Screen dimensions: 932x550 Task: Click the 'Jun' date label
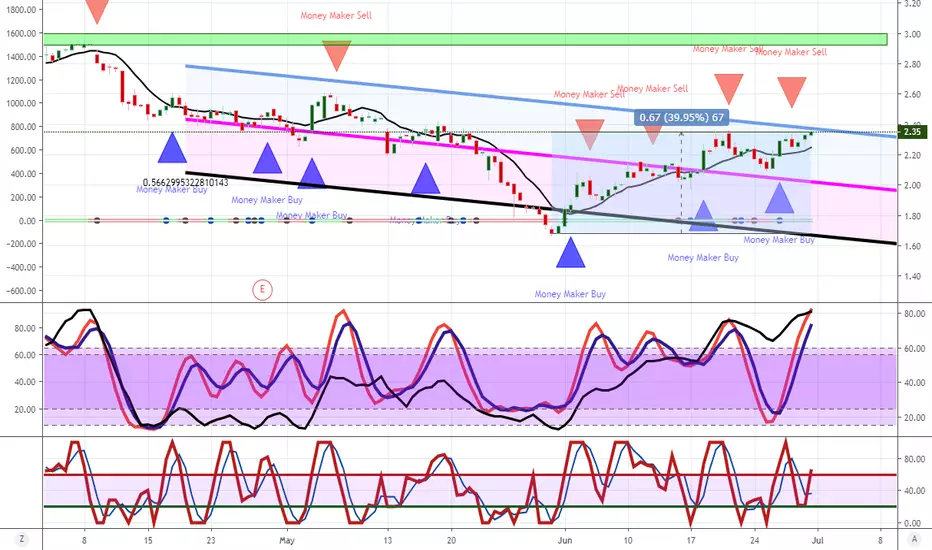click(x=565, y=540)
